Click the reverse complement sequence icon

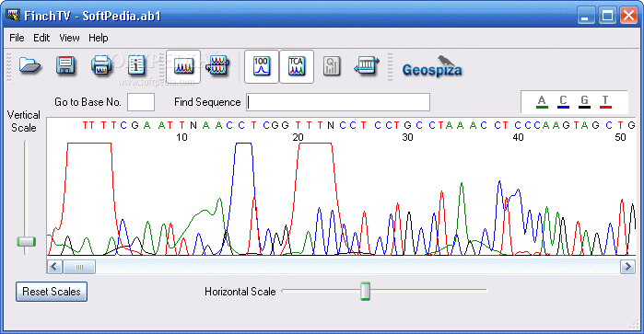(367, 65)
